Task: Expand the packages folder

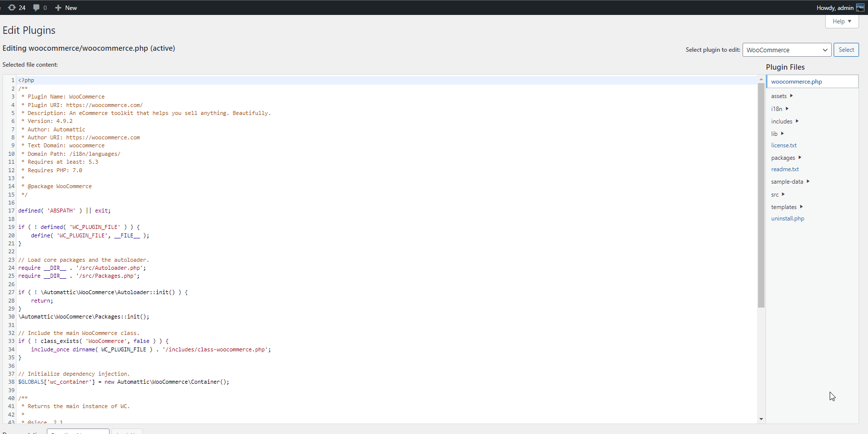Action: [786, 158]
